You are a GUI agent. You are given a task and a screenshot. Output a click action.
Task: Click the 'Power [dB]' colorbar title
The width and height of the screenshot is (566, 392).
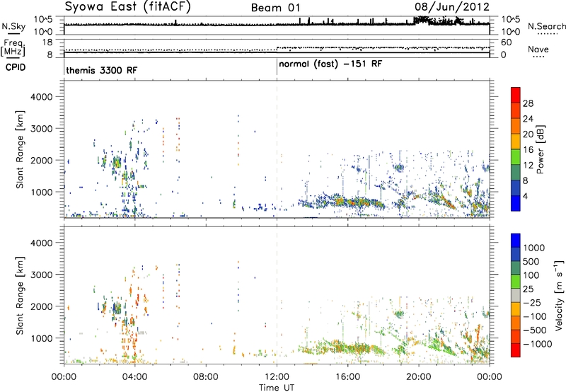541,149
